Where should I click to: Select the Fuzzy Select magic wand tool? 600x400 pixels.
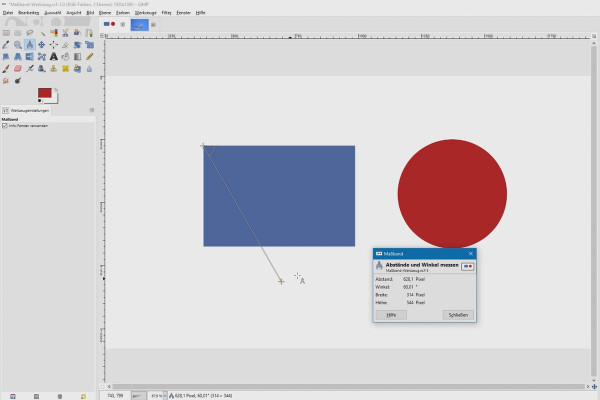click(x=42, y=33)
